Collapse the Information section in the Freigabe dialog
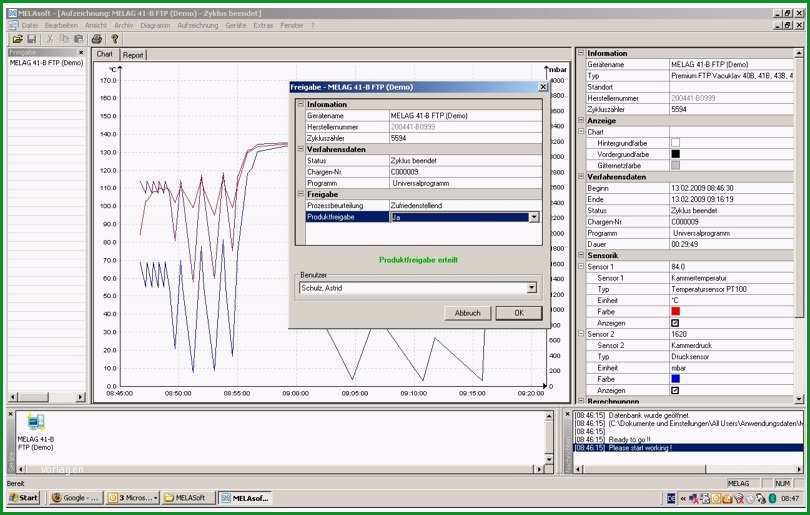This screenshot has height=515, width=810. (x=301, y=104)
